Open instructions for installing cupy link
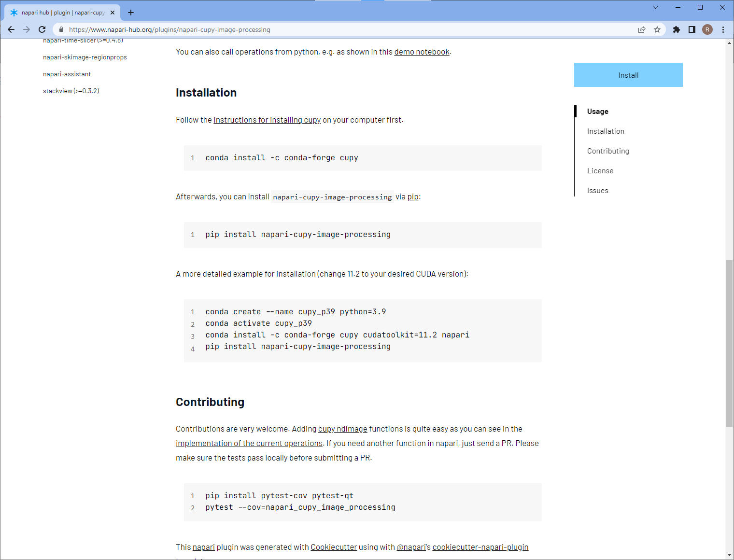This screenshot has width=734, height=560. click(267, 120)
